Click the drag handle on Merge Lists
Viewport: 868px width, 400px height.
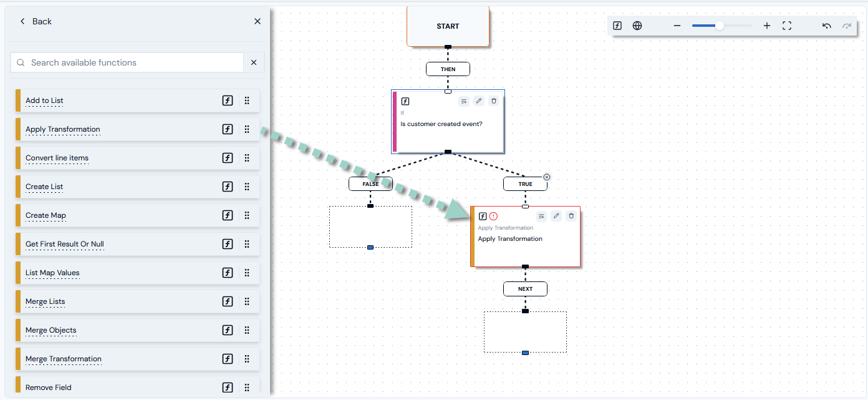click(x=247, y=301)
